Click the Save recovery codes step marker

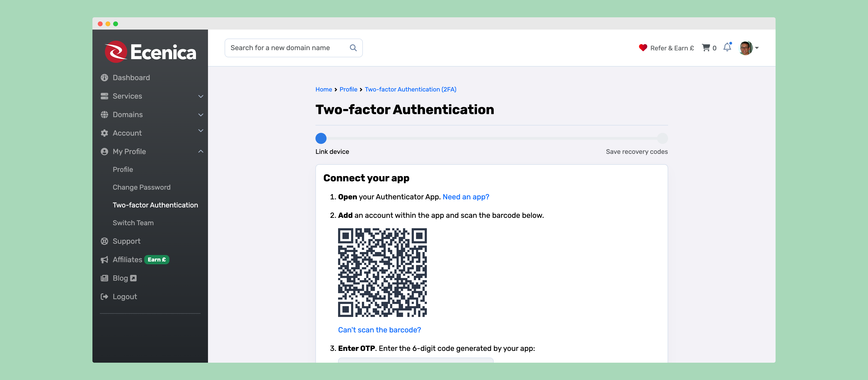point(663,138)
